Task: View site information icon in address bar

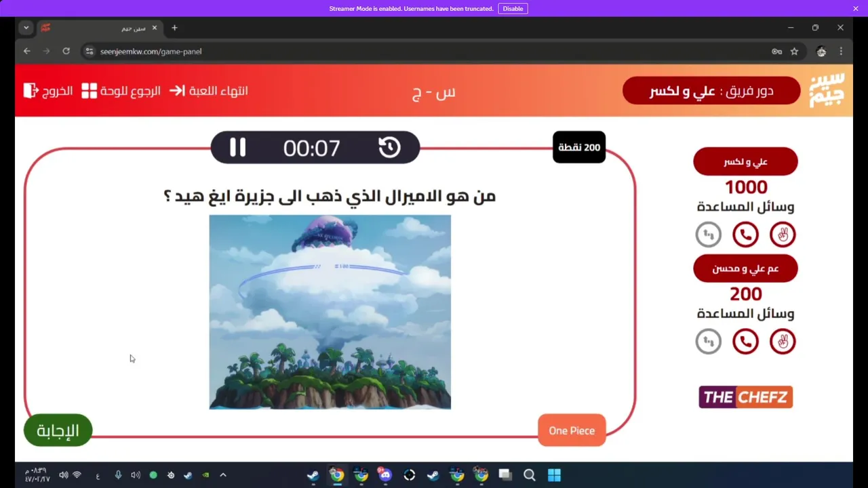Action: tap(90, 51)
